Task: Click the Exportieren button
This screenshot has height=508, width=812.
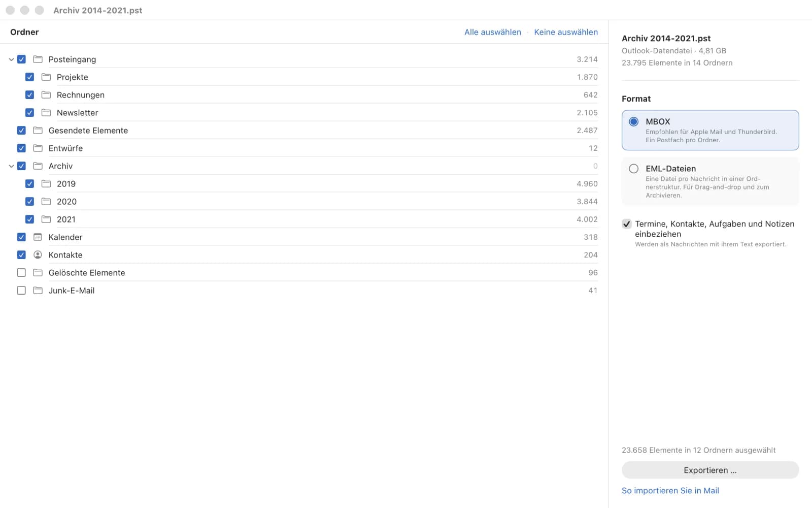Action: [x=710, y=470]
